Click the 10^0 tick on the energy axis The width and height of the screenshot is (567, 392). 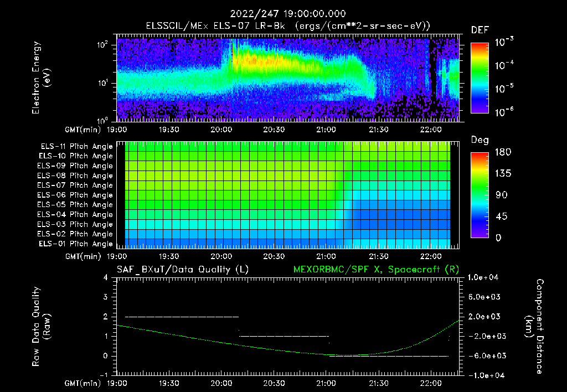(x=102, y=120)
